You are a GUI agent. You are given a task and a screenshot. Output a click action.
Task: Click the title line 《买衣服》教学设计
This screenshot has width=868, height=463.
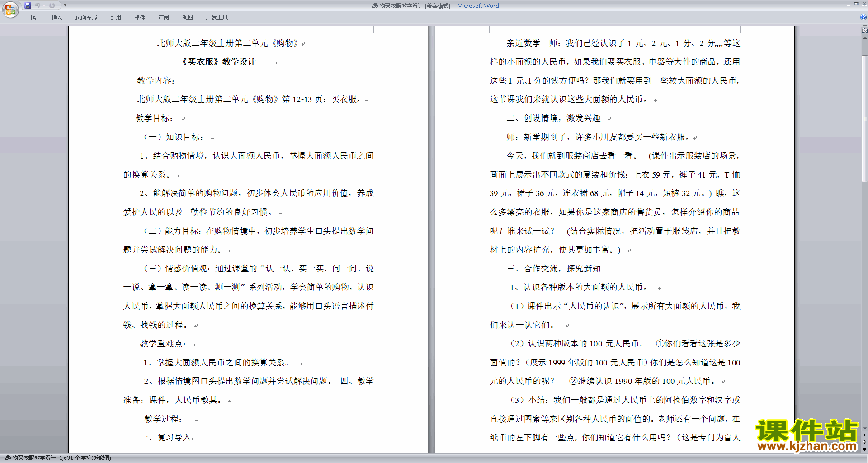218,62
